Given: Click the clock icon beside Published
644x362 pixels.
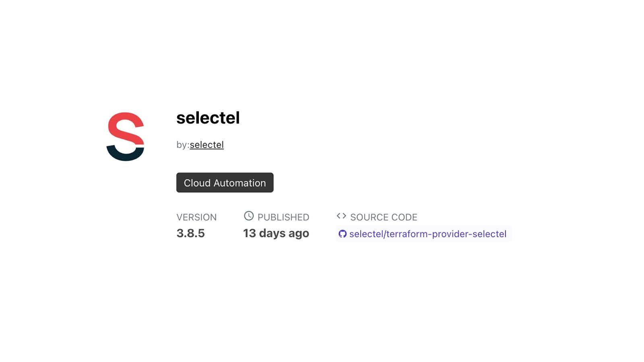Looking at the screenshot, I should tap(249, 216).
